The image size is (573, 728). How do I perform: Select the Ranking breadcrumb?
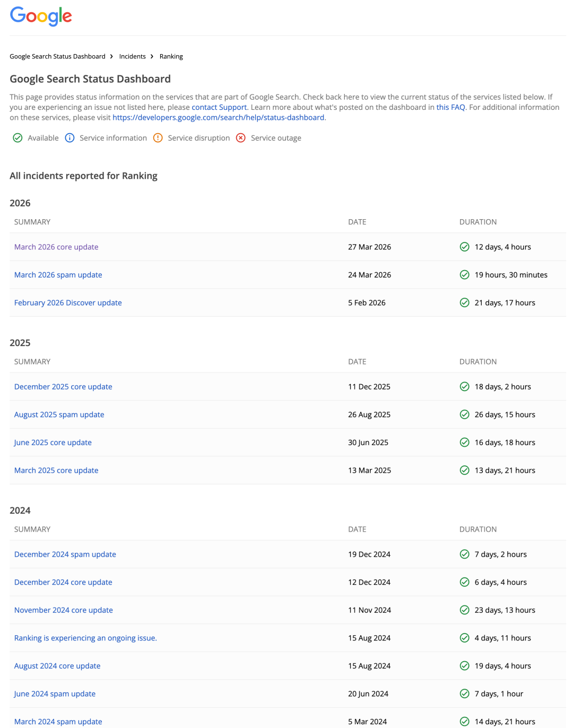click(171, 56)
